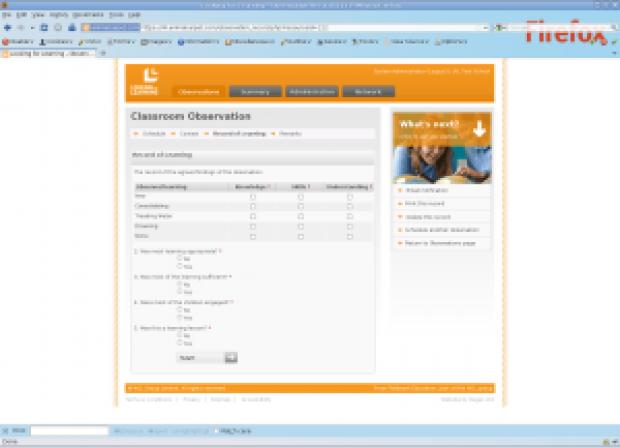Screen dimensions: 620x447
Task: Open a new tab with the plus button
Action: (x=103, y=53)
